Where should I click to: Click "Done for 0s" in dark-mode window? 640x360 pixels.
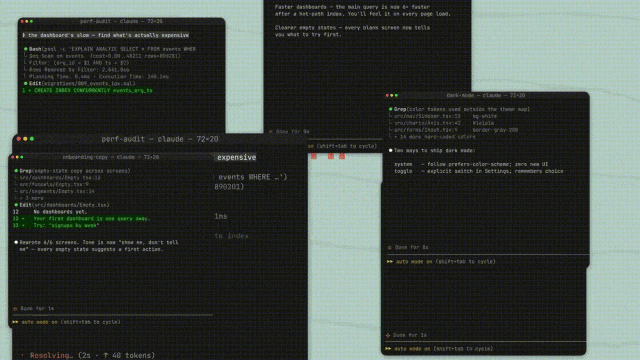[x=407, y=247]
